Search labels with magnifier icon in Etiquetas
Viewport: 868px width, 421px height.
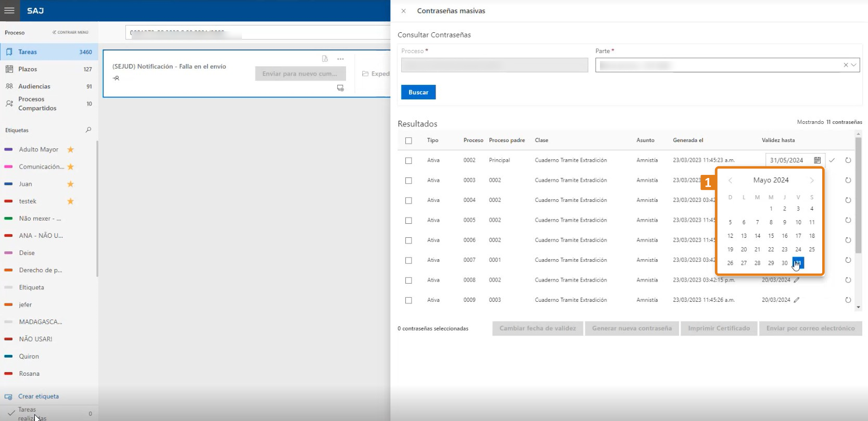[88, 130]
